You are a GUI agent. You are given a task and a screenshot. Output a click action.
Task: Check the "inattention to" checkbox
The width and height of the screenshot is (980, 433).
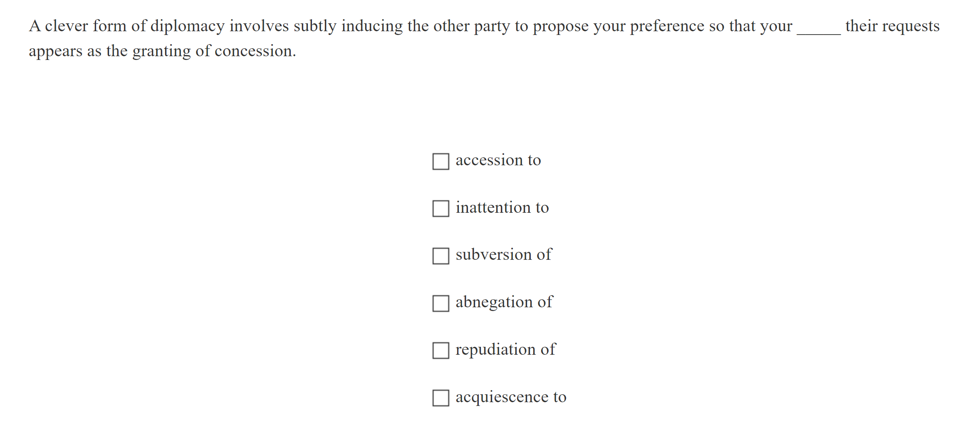click(x=441, y=209)
